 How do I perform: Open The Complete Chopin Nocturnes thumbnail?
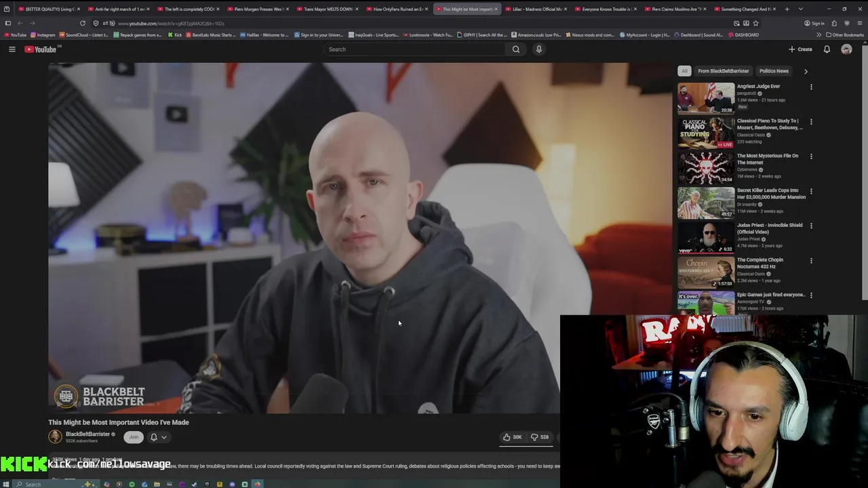(x=706, y=271)
